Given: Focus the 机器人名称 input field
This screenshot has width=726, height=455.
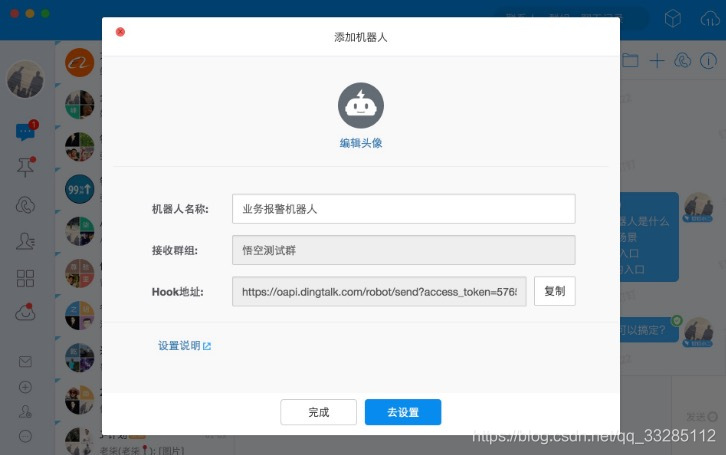Looking at the screenshot, I should click(404, 209).
